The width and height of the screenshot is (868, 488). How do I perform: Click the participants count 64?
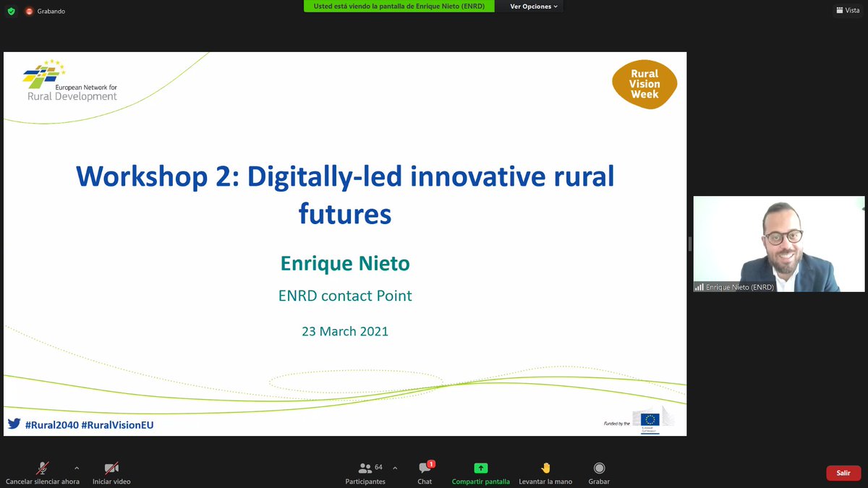378,468
